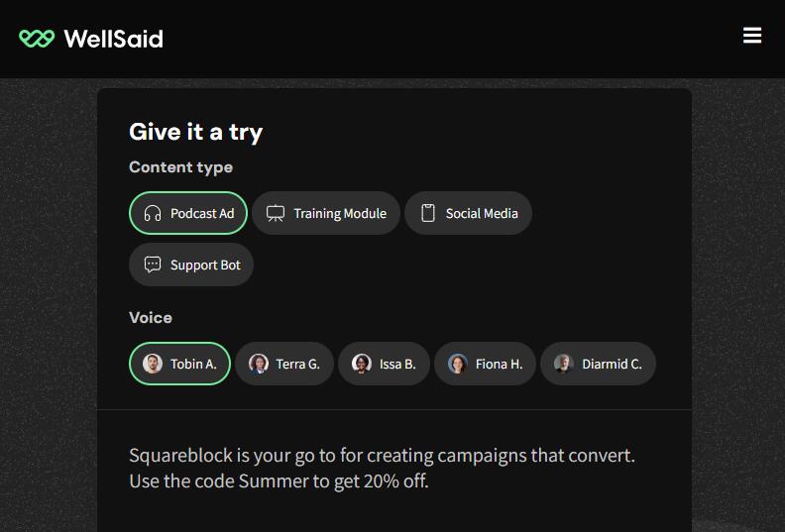Click Fiona H.'s avatar photo
785x532 pixels.
coord(458,364)
